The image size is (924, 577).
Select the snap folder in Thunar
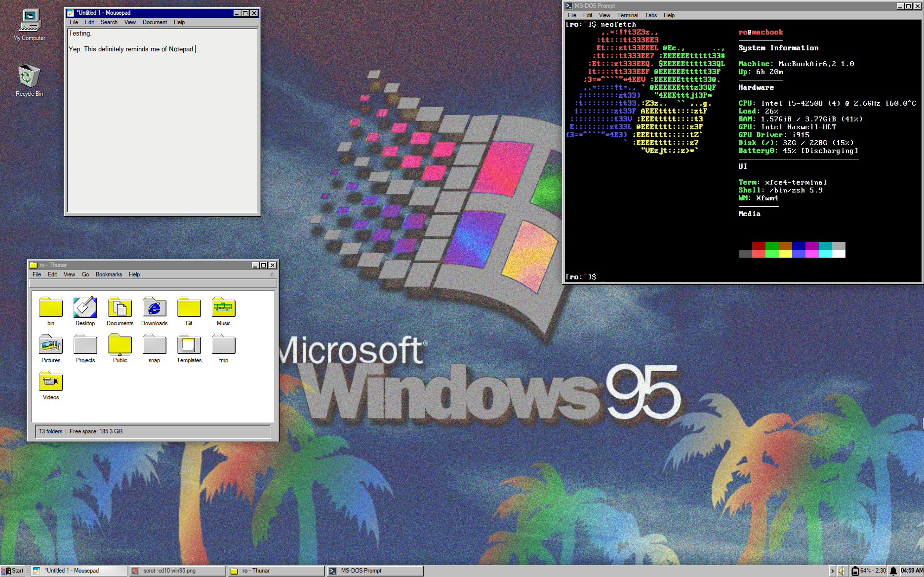coord(155,348)
